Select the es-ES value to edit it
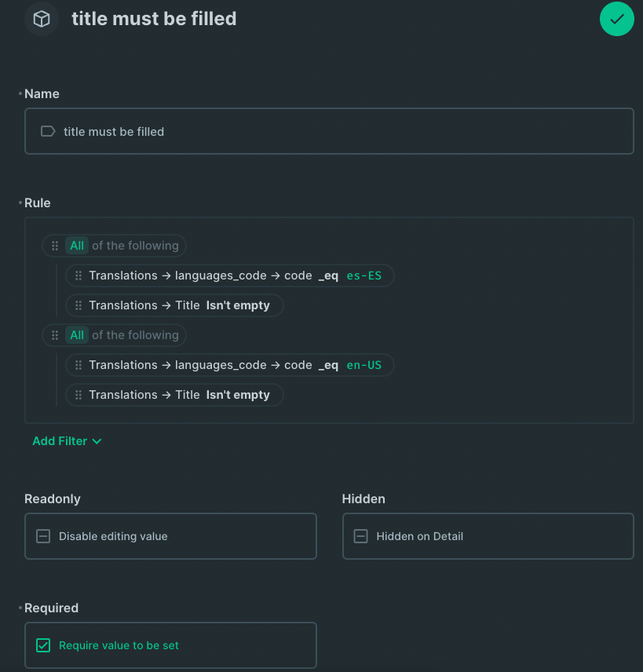The height and width of the screenshot is (672, 643). coord(364,276)
